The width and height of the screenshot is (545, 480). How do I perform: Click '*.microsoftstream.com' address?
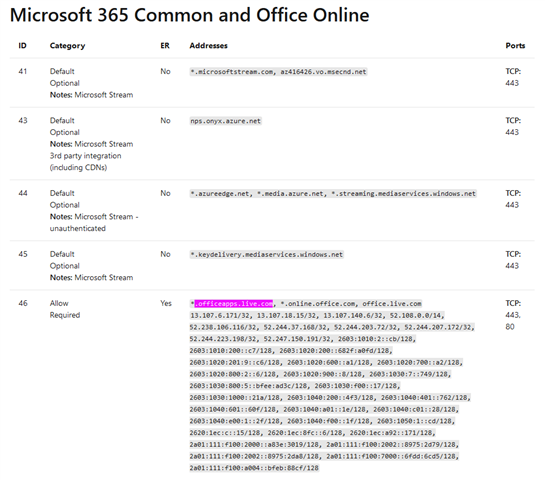(x=231, y=72)
